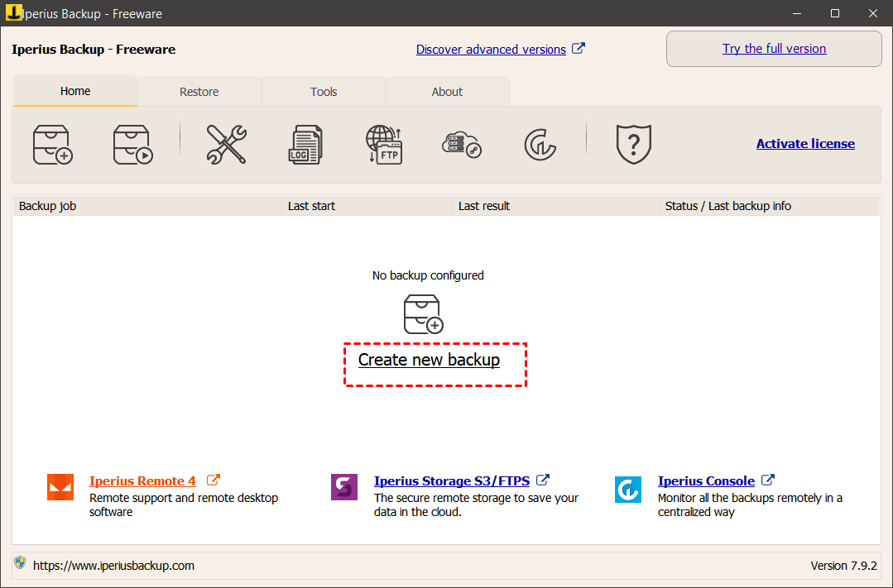893x588 pixels.
Task: Open the Tools tab
Action: (324, 92)
